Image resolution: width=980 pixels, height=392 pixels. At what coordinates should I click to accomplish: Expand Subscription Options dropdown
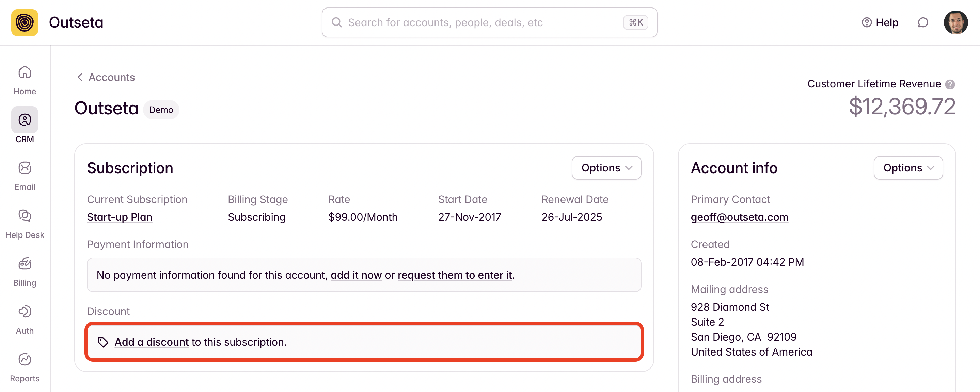[606, 168]
